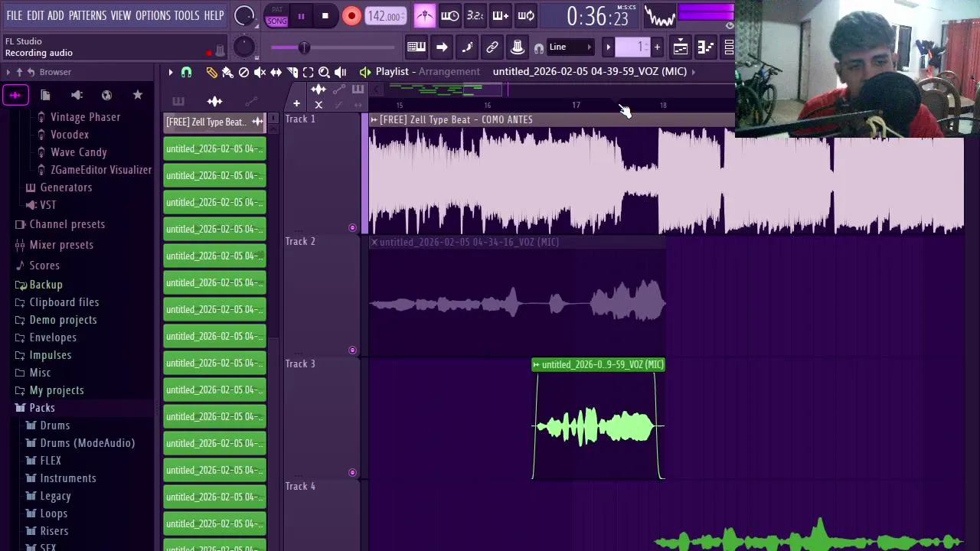Open the FILE menu
Image resolution: width=980 pixels, height=551 pixels.
coord(14,15)
